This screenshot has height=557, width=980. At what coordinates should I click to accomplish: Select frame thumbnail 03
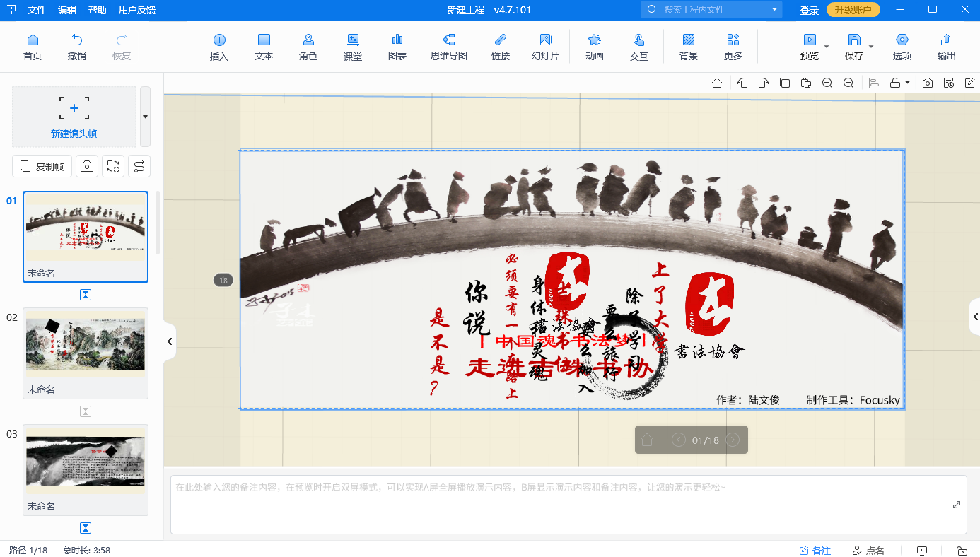click(86, 470)
